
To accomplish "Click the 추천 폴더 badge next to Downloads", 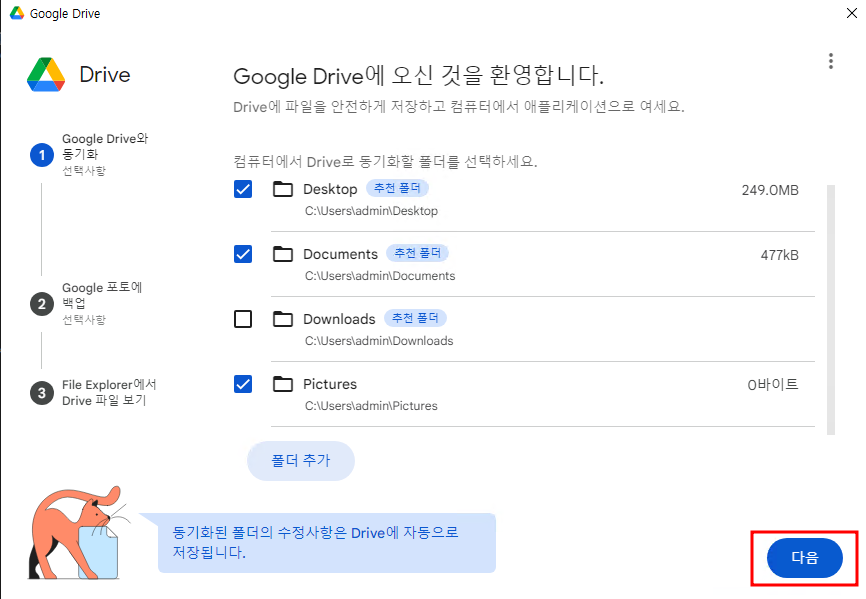I will (416, 318).
